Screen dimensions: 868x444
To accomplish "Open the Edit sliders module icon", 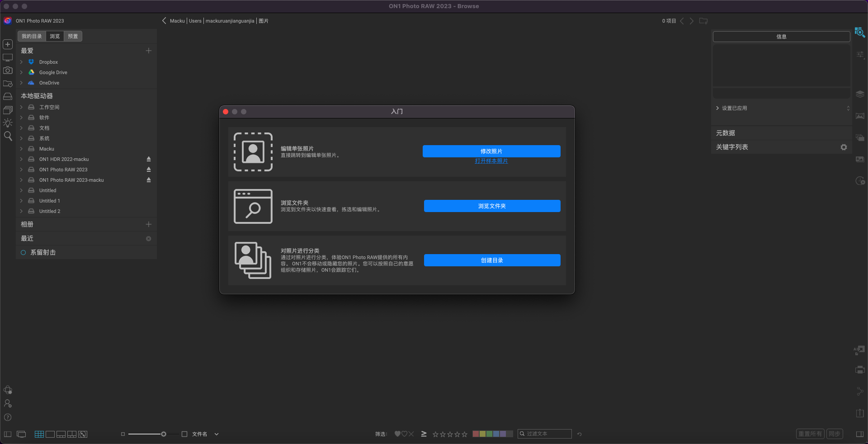I will (x=860, y=55).
